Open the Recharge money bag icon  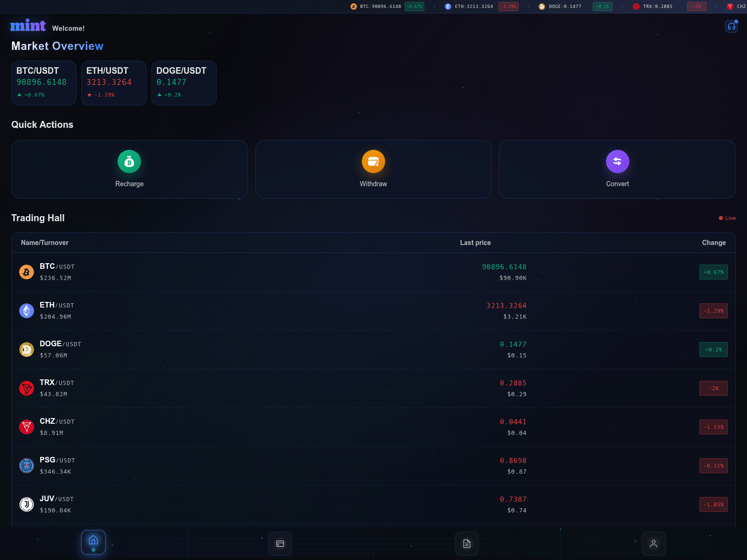click(129, 161)
